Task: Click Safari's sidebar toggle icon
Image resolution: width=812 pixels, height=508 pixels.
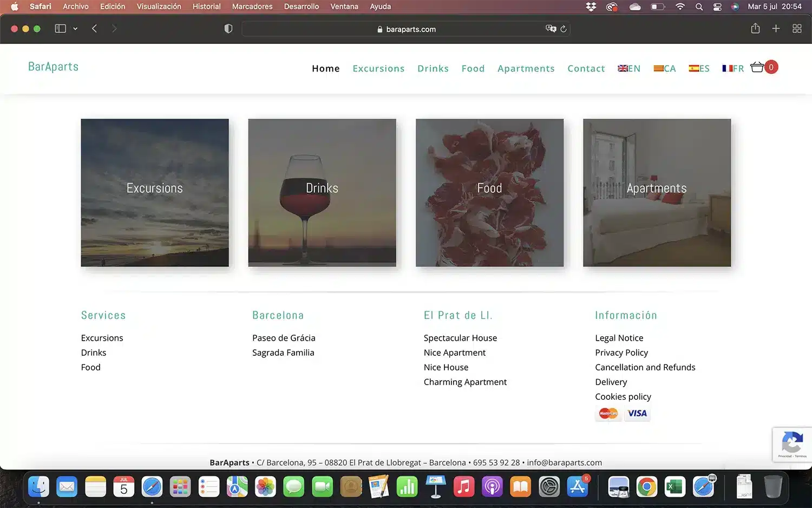Action: coord(60,29)
